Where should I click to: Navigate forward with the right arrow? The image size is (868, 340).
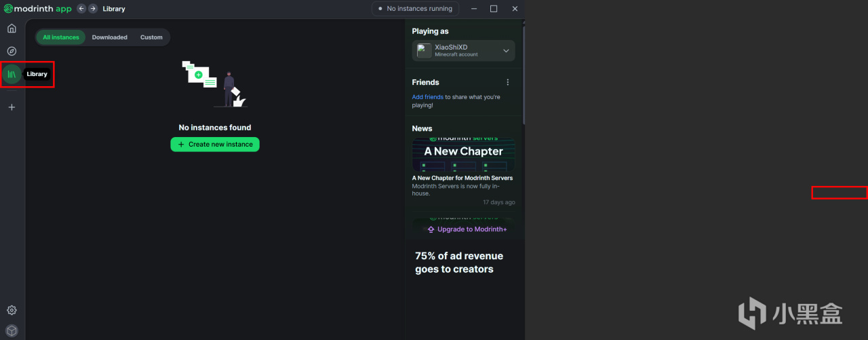(93, 9)
